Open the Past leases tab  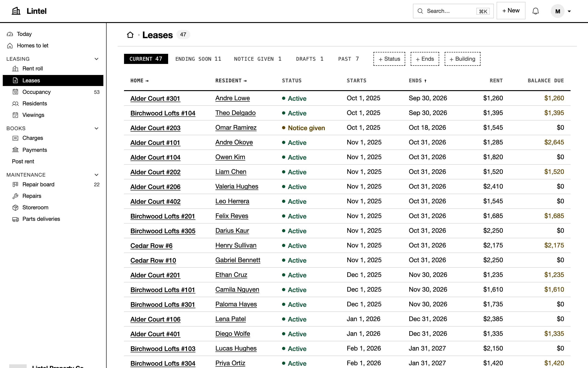(348, 59)
